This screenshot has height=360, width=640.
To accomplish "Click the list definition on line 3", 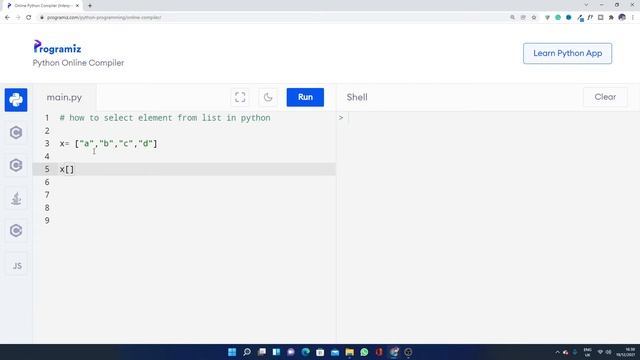I will coord(108,144).
